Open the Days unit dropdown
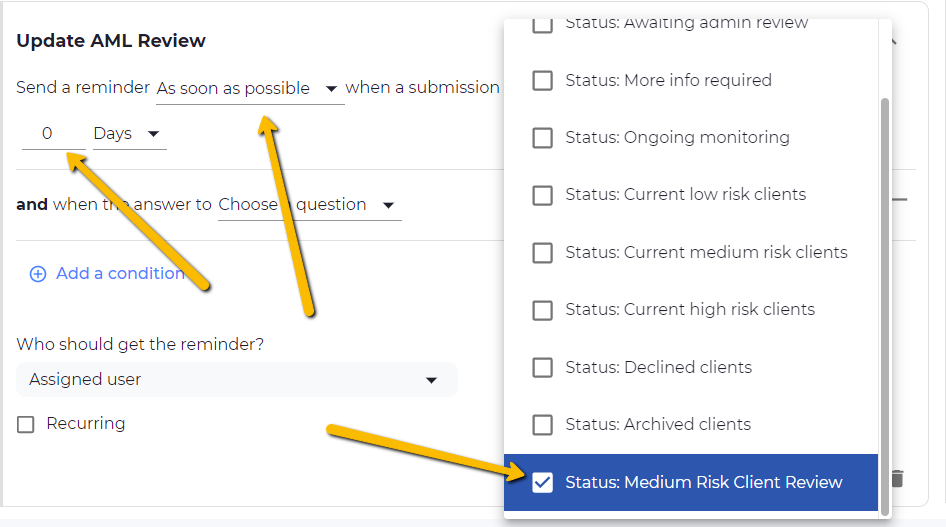This screenshot has width=946, height=527. [x=128, y=134]
